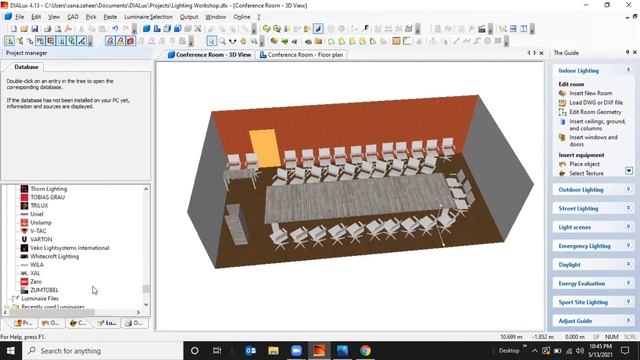Image resolution: width=640 pixels, height=360 pixels.
Task: Click Select Texture in guide
Action: tap(586, 173)
